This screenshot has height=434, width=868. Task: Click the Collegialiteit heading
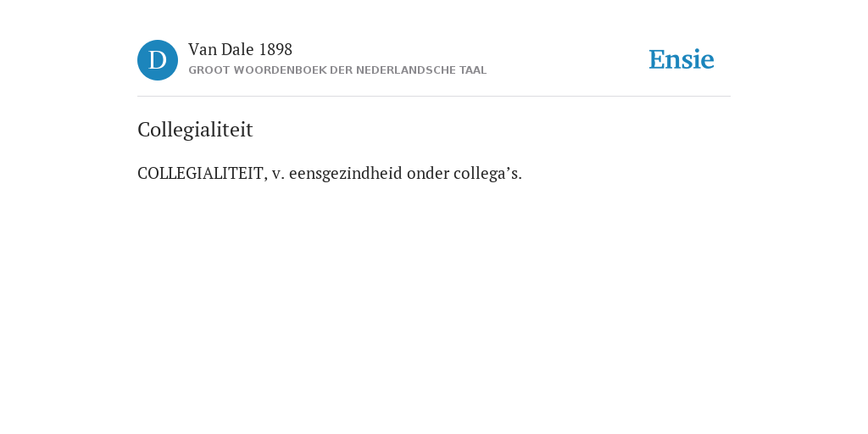coord(195,130)
